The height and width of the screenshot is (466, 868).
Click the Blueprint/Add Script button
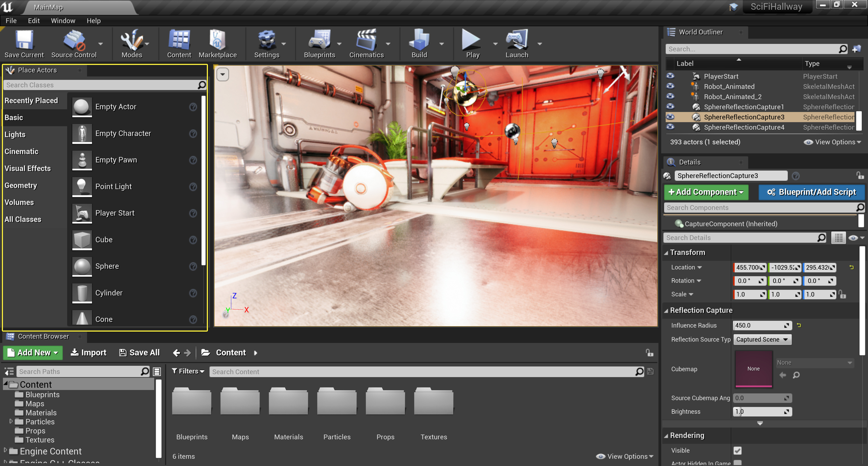pos(811,192)
